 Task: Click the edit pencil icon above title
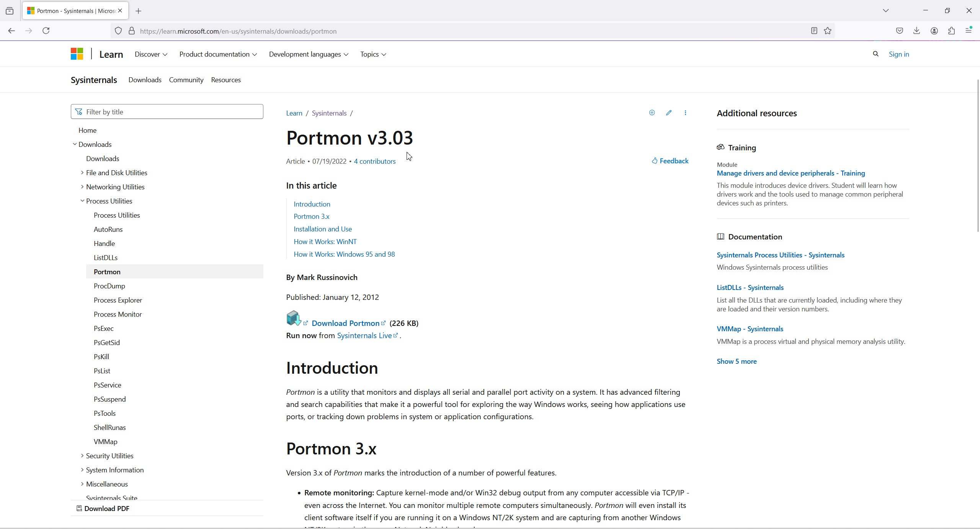point(668,113)
